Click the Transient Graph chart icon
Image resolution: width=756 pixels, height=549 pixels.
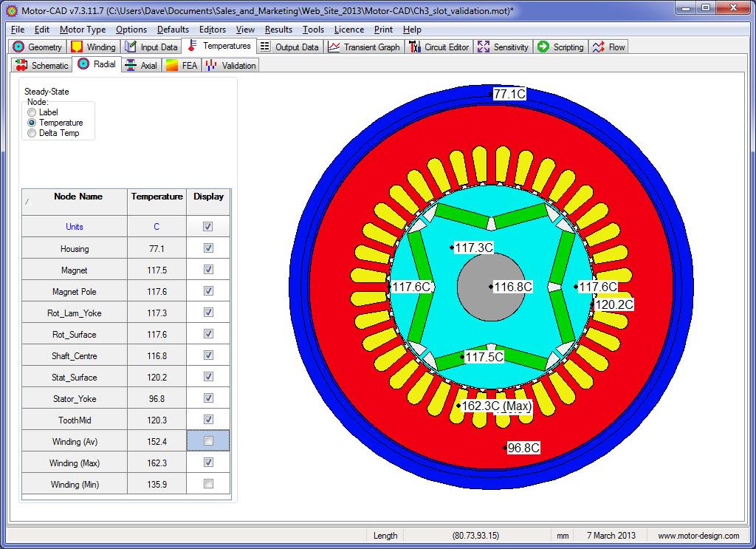334,47
